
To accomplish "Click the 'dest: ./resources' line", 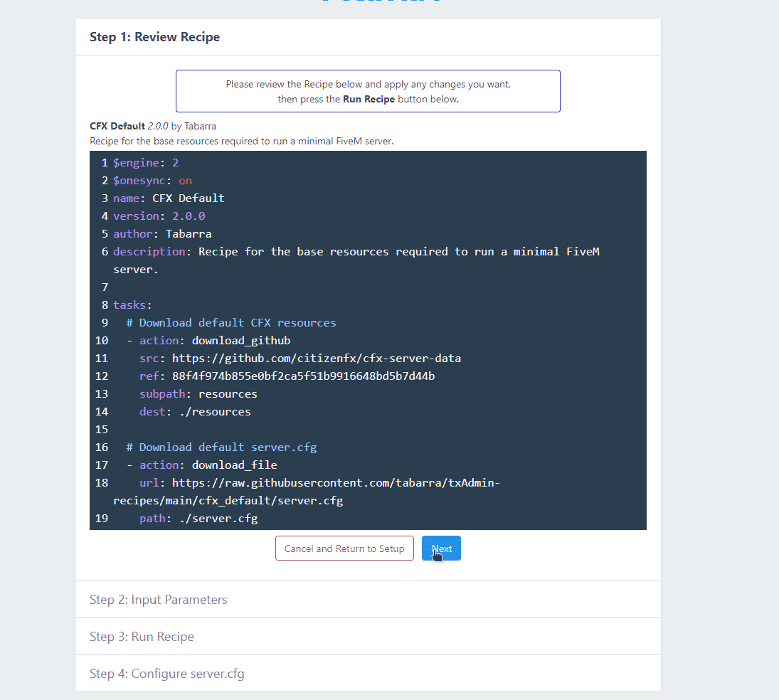I will click(195, 412).
